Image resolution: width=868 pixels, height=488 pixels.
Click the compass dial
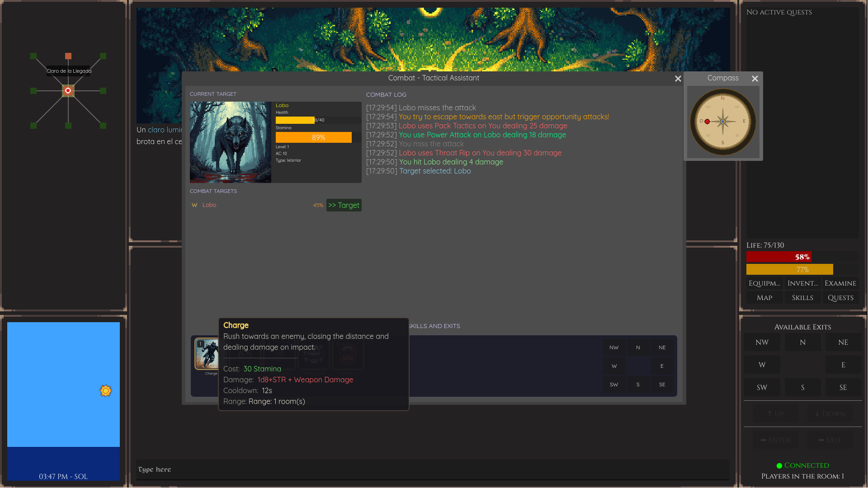tap(722, 122)
